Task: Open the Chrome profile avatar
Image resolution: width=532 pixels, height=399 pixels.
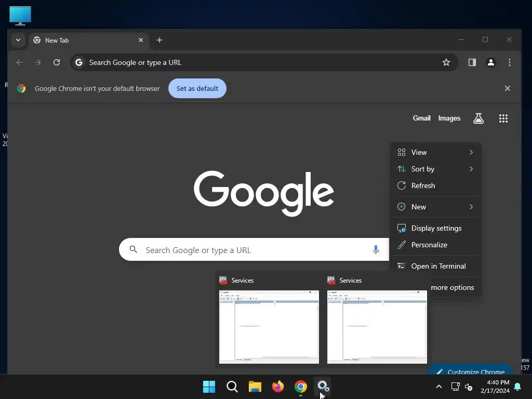Action: pos(490,62)
